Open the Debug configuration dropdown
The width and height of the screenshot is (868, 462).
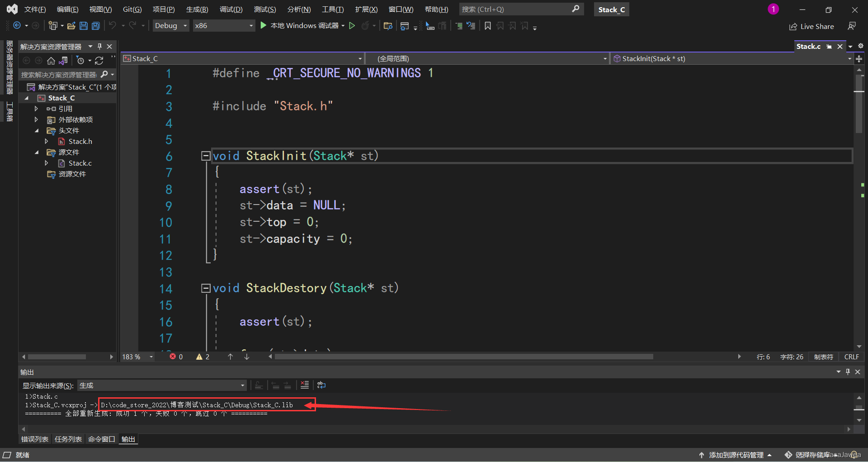[x=171, y=26]
